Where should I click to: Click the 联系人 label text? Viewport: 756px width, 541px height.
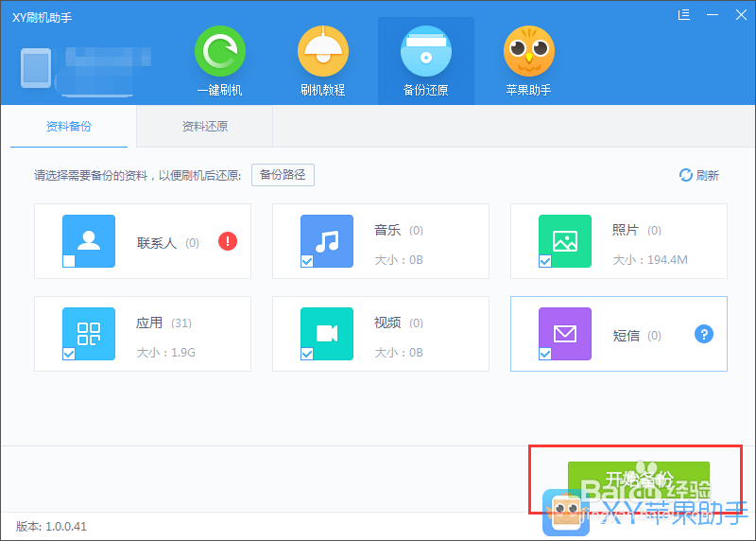coord(157,243)
